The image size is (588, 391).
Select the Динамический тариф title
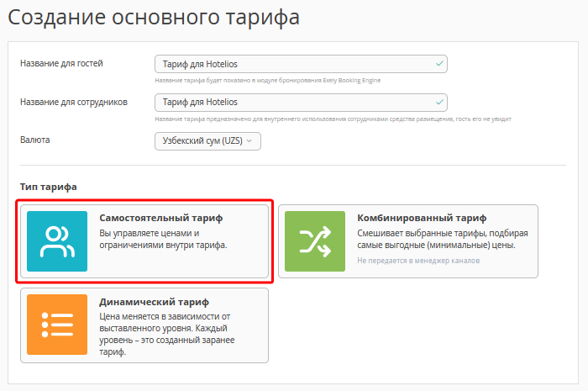154,302
